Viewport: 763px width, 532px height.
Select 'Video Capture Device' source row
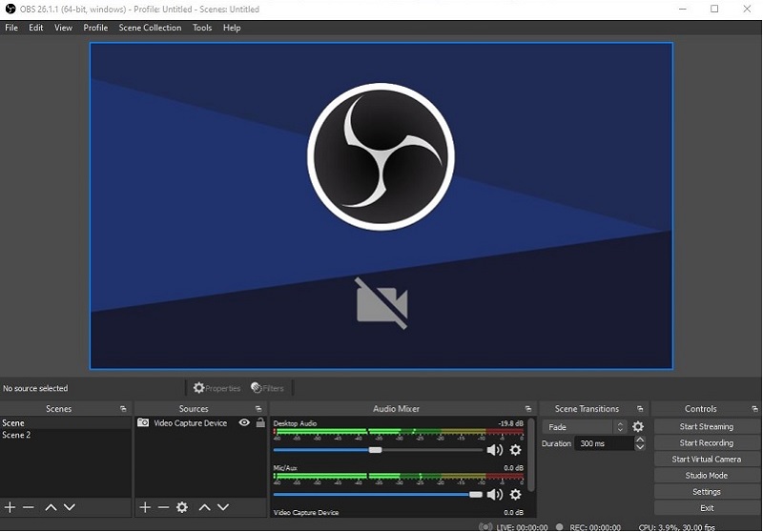[200, 423]
